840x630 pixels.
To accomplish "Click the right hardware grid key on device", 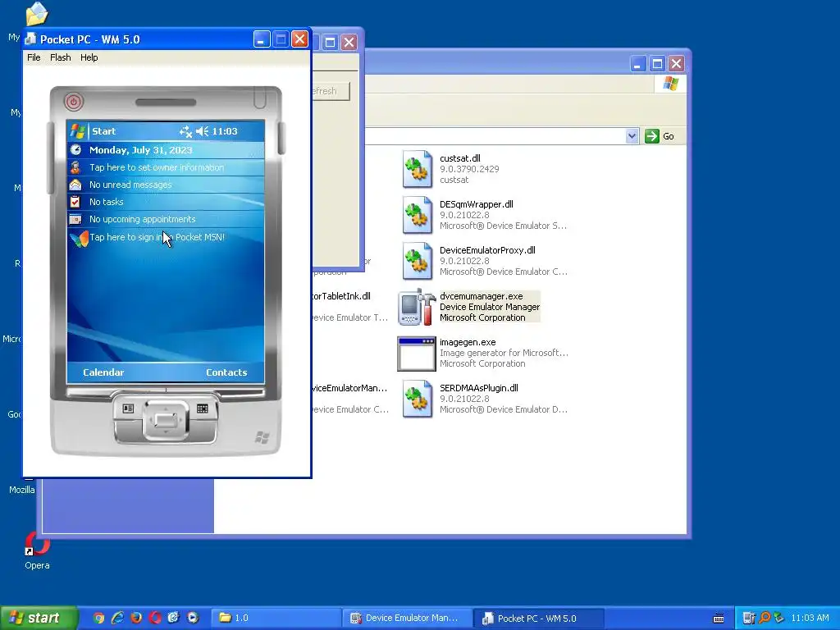I will [x=202, y=409].
